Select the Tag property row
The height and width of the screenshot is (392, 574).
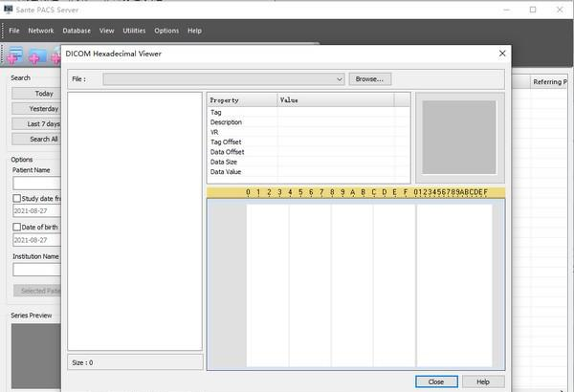308,113
